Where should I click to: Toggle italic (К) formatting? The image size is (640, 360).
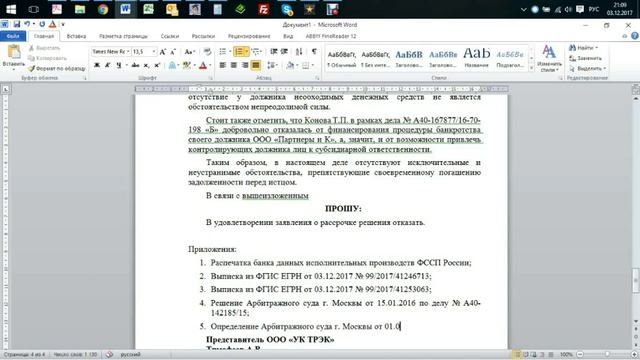click(x=107, y=65)
